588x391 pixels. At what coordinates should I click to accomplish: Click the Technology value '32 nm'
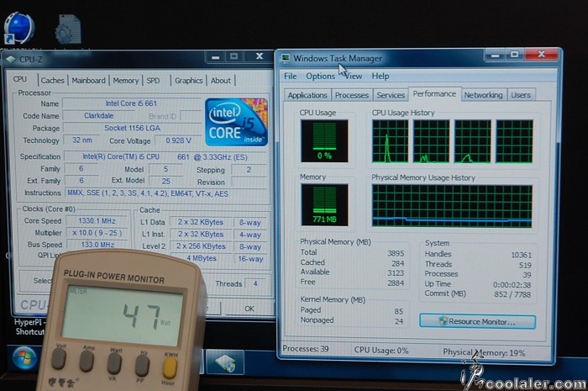click(82, 140)
